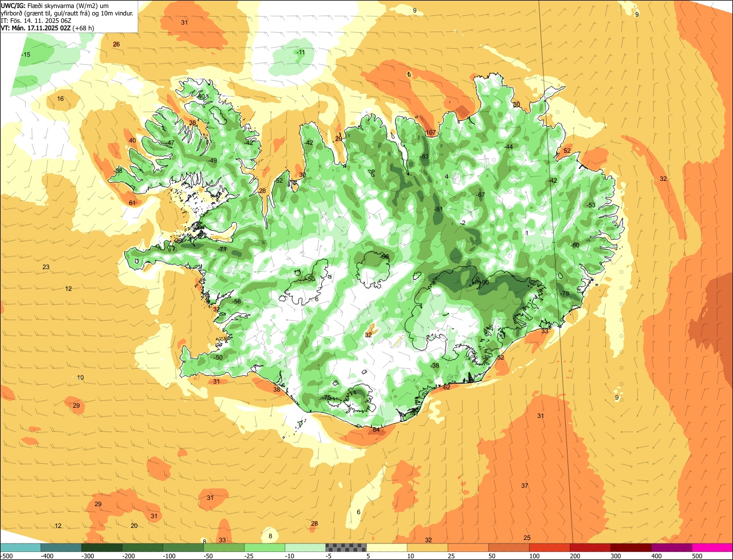Click the "-78" flux value on the map
Screen dimensions: 733x560
click(x=565, y=294)
